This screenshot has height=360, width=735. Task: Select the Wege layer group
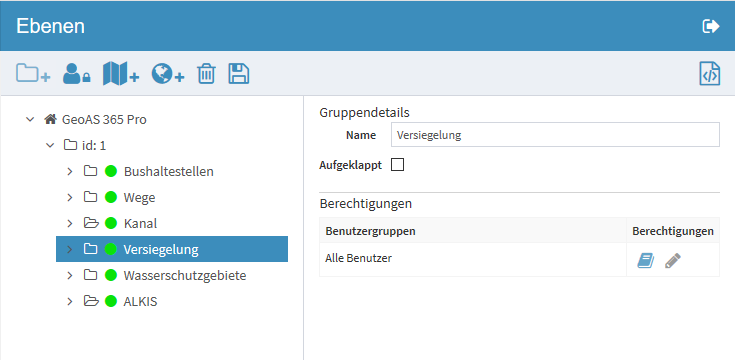[x=139, y=198]
